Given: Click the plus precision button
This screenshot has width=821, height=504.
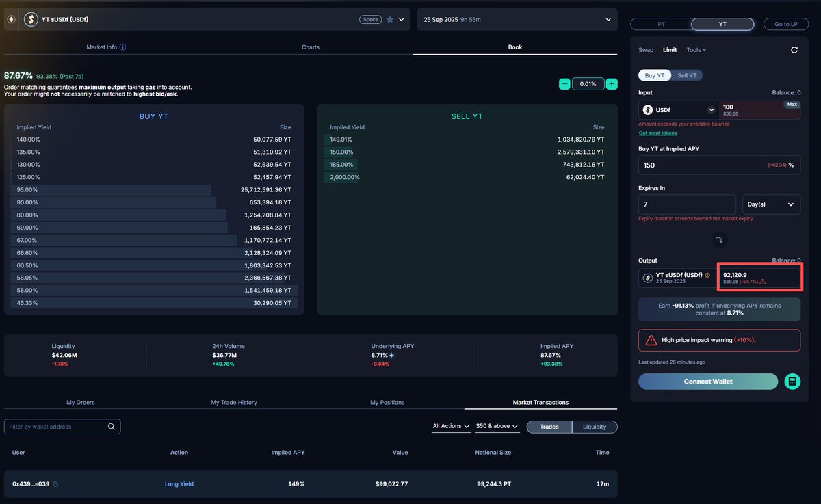Looking at the screenshot, I should 612,84.
